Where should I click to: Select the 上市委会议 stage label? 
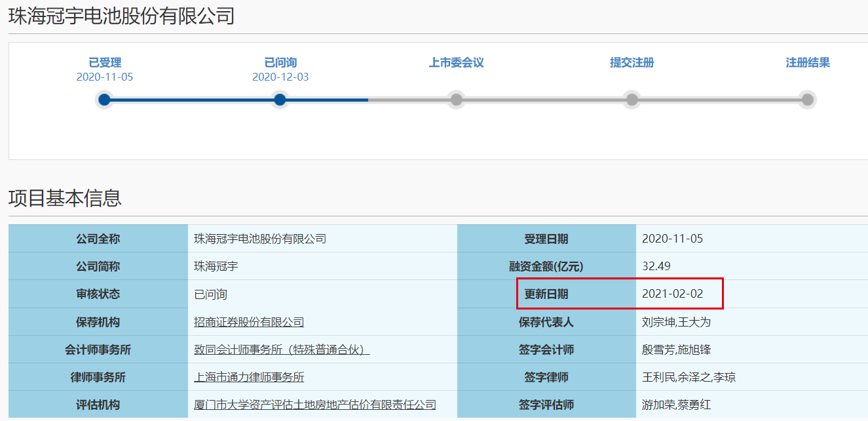pos(456,63)
